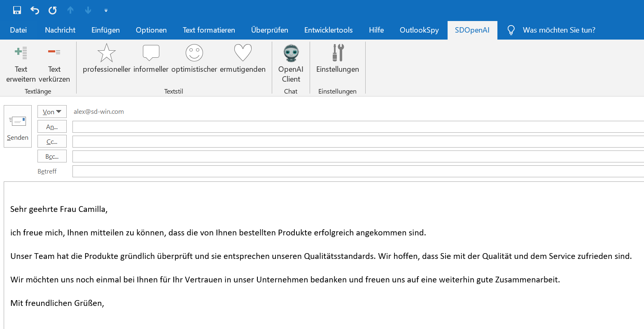Apply informeller style with speech bubble icon

pyautogui.click(x=151, y=59)
